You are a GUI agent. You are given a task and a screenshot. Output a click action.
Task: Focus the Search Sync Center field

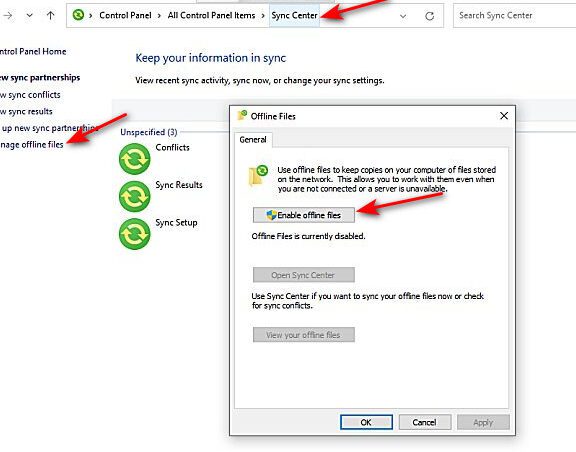point(514,15)
